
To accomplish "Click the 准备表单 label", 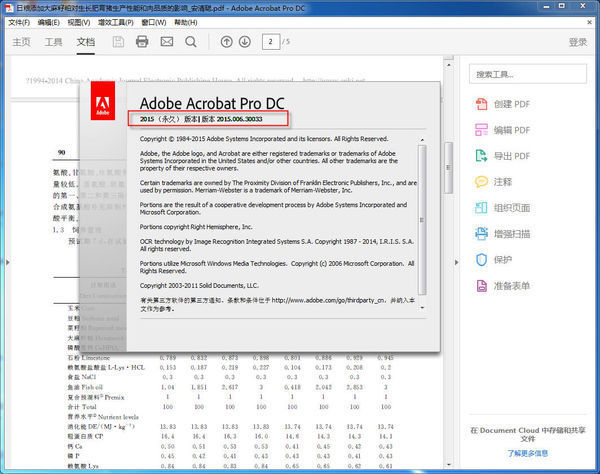I will [512, 286].
